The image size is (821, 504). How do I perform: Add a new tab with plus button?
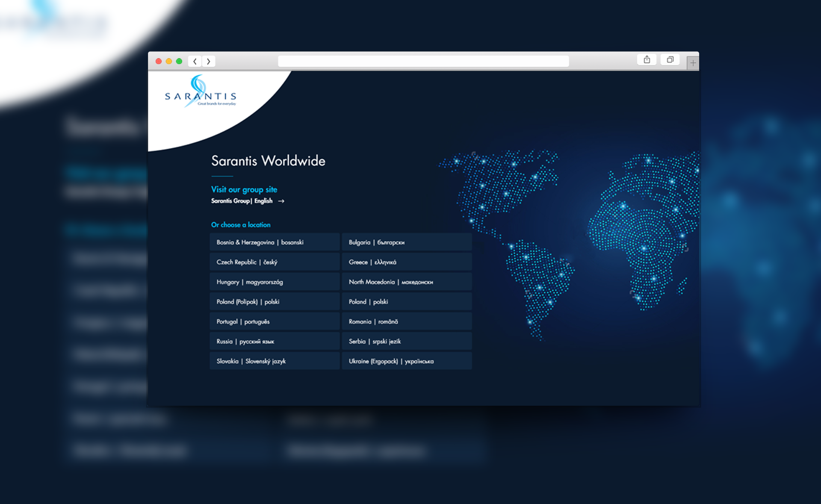[x=693, y=63]
